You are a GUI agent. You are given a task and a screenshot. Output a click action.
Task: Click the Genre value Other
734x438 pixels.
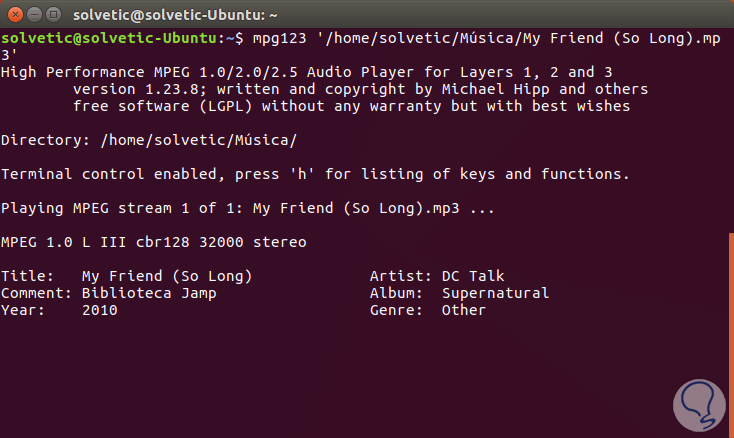point(463,310)
